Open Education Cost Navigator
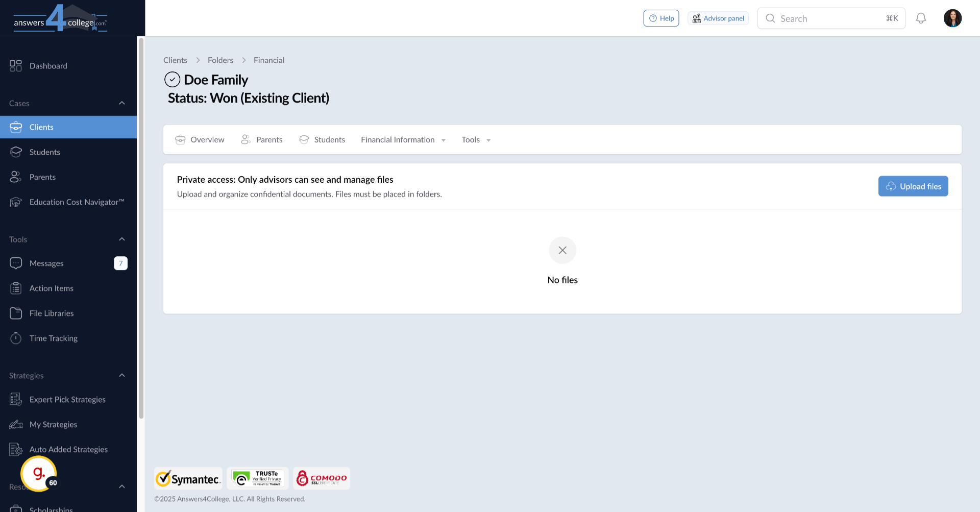 tap(78, 202)
